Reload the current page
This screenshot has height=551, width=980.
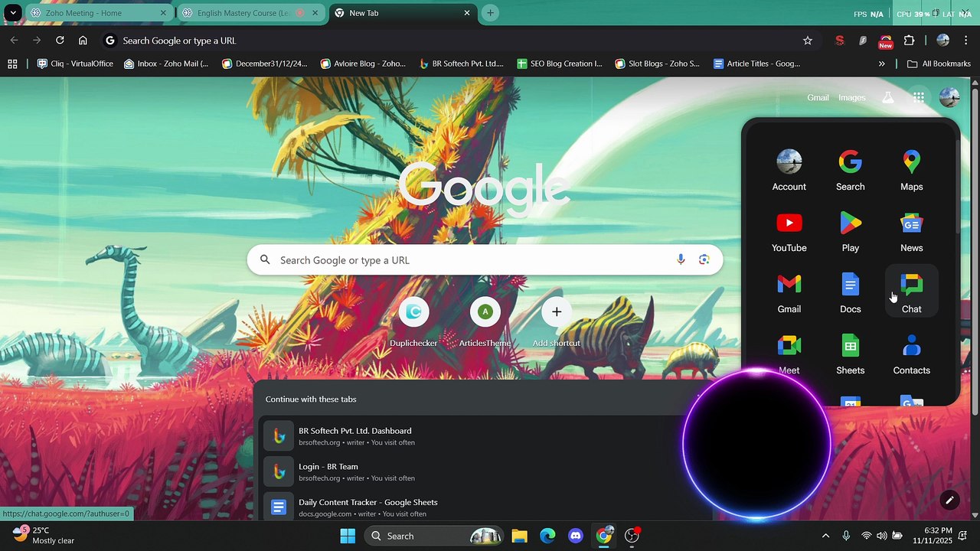pos(60,41)
